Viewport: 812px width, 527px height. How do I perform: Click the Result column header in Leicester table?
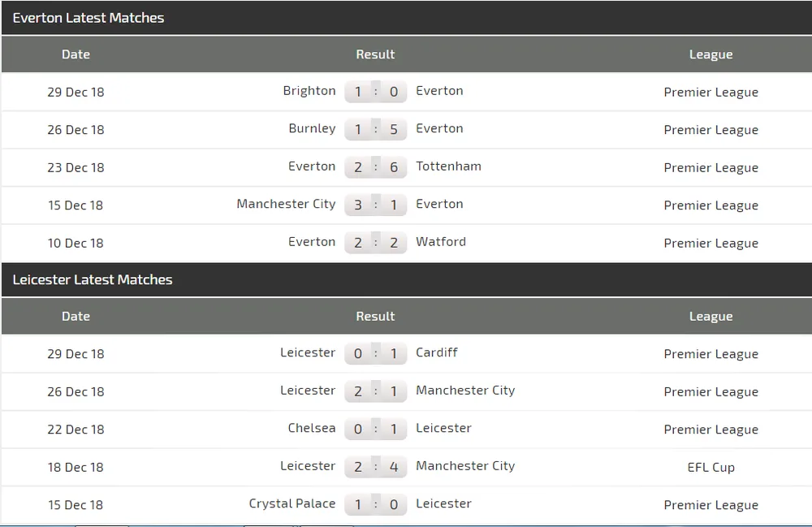pos(375,317)
